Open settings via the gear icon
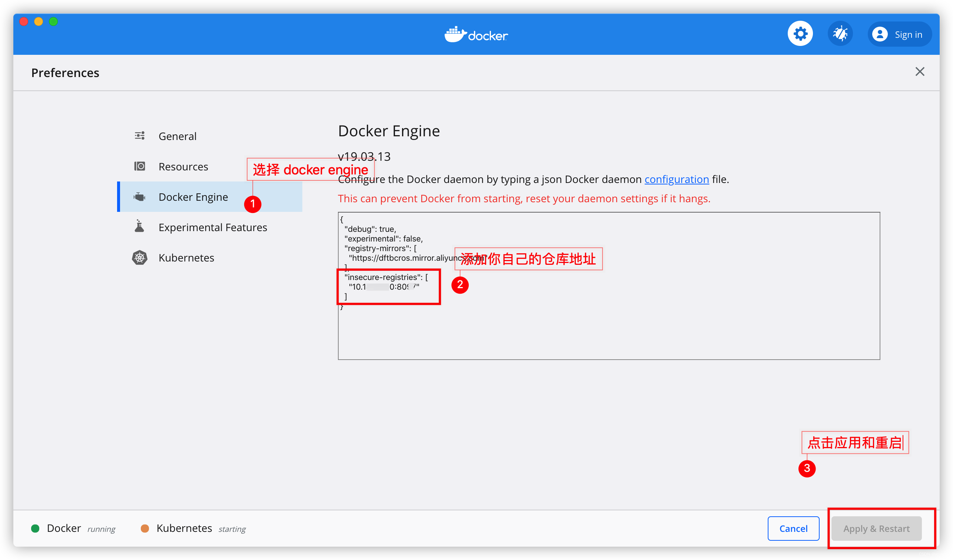 tap(800, 34)
